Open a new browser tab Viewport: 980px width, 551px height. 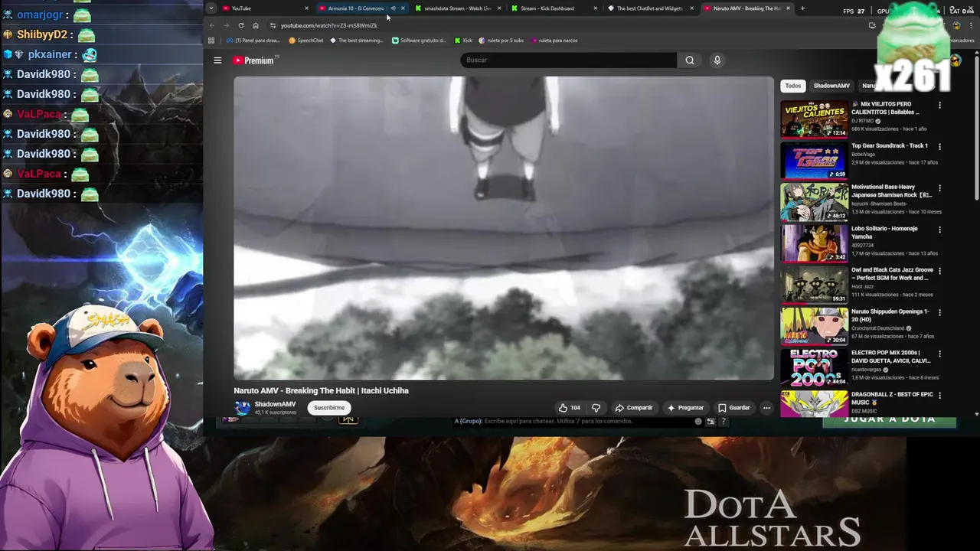(x=802, y=8)
